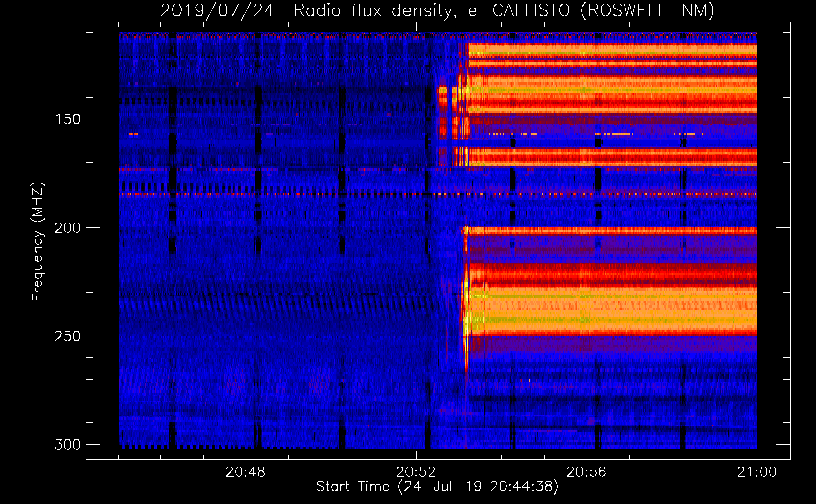
Task: Click the 300 frequency tick label
Action: click(x=67, y=445)
